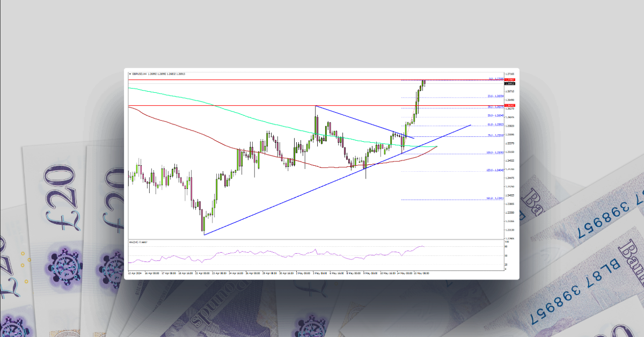Select the magenta RSI indicator line
The width and height of the screenshot is (644, 337).
click(x=268, y=252)
